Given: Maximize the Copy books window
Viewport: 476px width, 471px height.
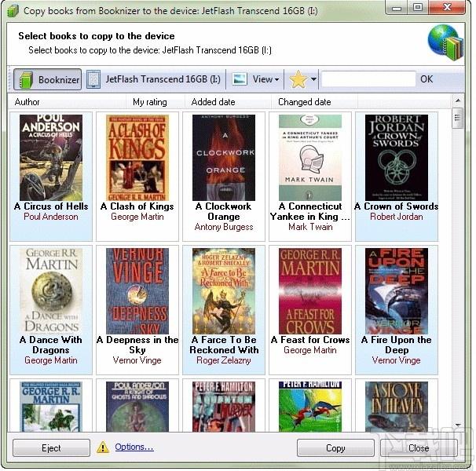Looking at the screenshot, I should click(x=418, y=8).
